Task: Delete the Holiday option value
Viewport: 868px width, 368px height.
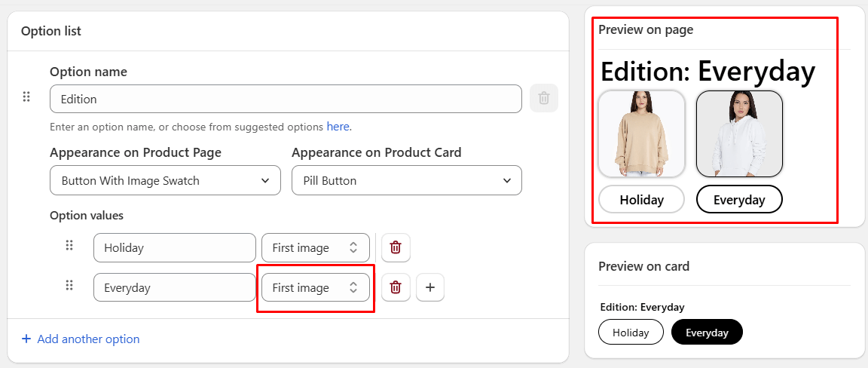Action: pyautogui.click(x=396, y=247)
